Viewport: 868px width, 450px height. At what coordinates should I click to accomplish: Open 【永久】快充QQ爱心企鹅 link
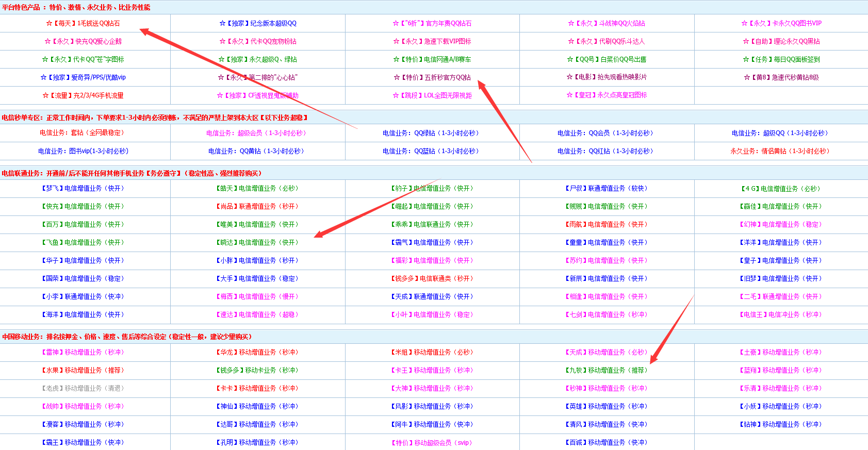[83, 41]
